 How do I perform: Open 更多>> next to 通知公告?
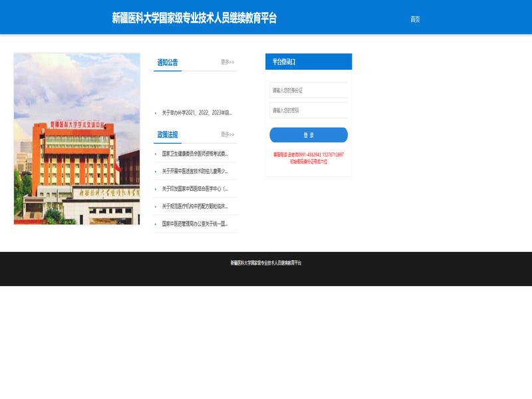pos(227,62)
